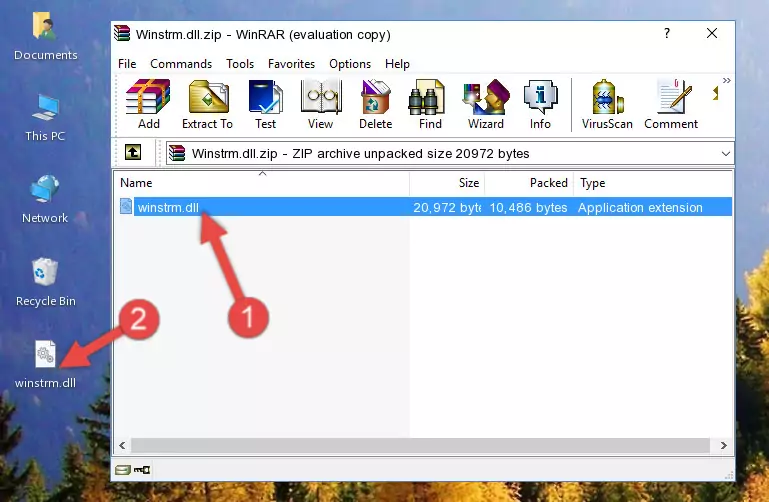Expand hidden toolbar items chevron
Image resolution: width=769 pixels, height=502 pixels.
(x=726, y=80)
